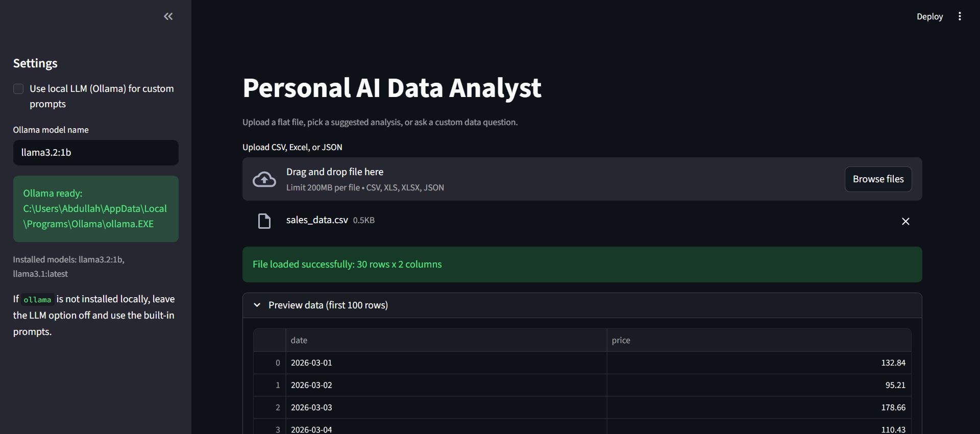The image size is (980, 434).
Task: Remove sales_data.csv using the X icon
Action: [x=905, y=221]
